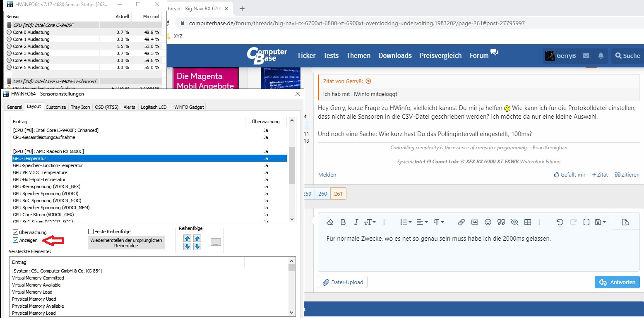
Task: Open the Themen menu item
Action: click(x=358, y=55)
